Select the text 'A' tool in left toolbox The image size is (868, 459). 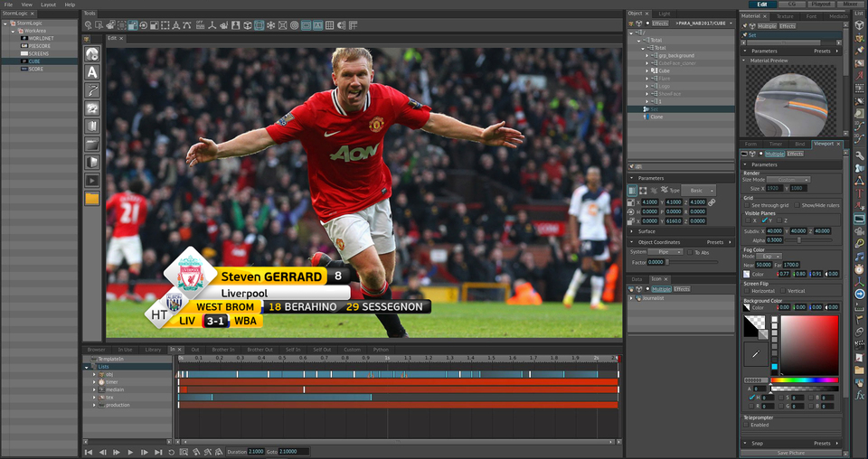92,71
